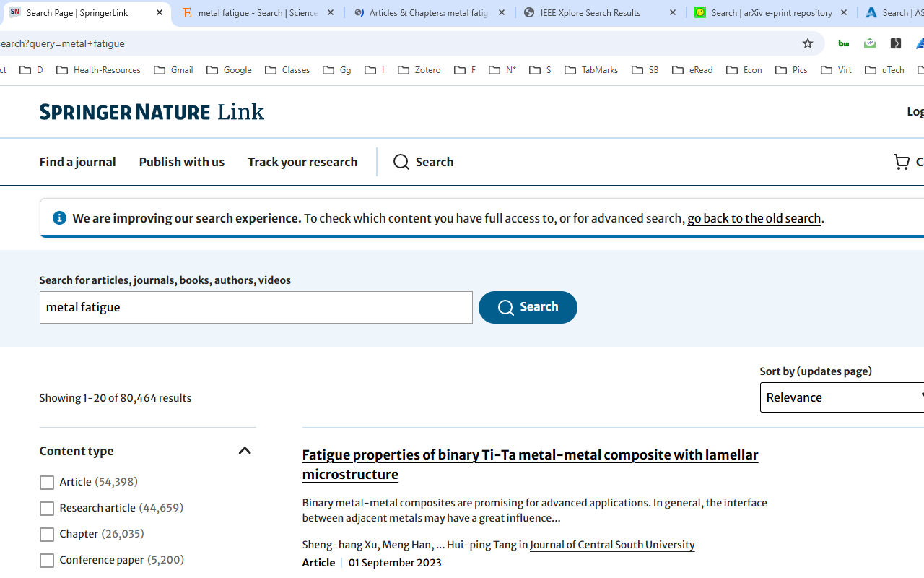Open the shopping cart icon
This screenshot has width=924, height=578.
pyautogui.click(x=902, y=162)
